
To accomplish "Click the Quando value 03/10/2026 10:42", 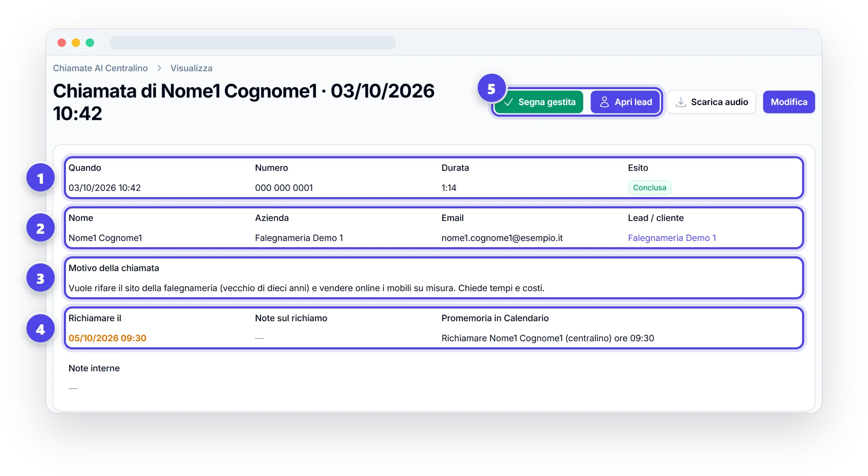I will pos(104,188).
